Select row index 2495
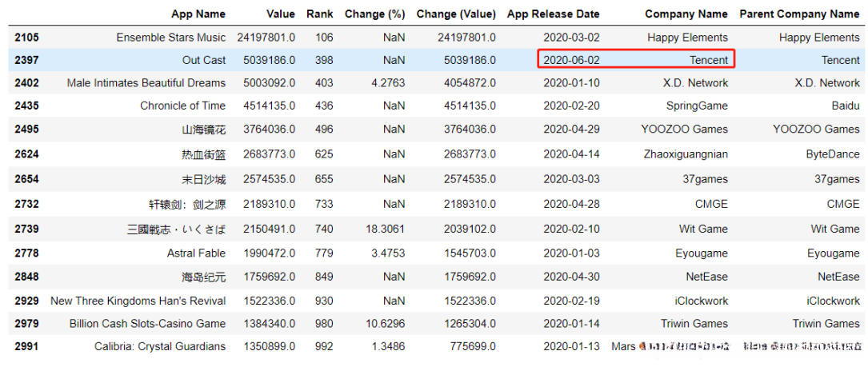The image size is (868, 367). (x=26, y=129)
